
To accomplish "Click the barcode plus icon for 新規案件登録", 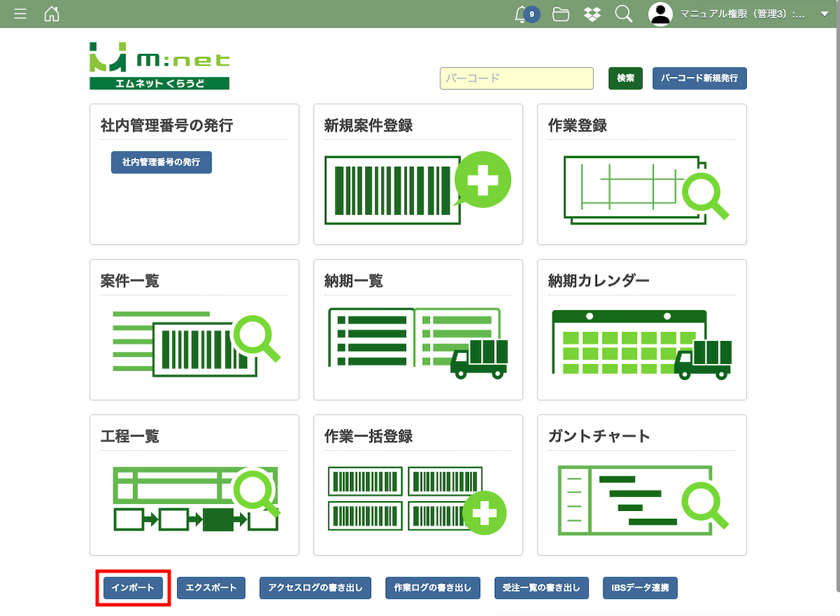I will 417,188.
